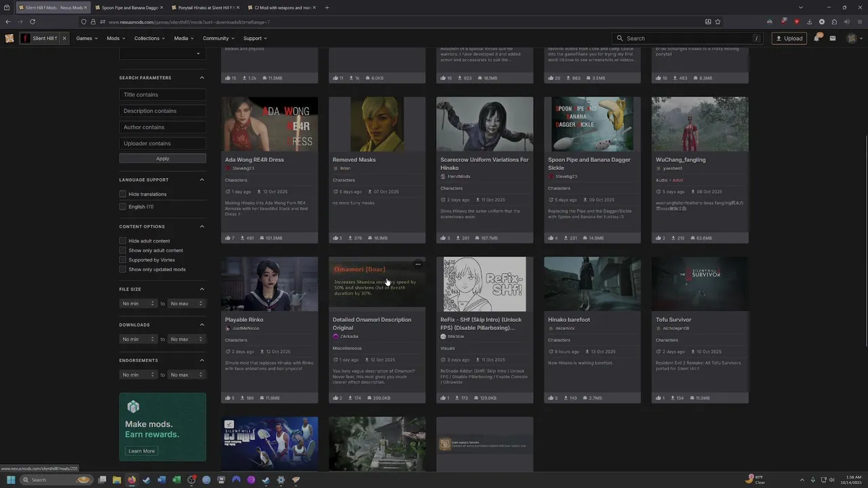This screenshot has width=868, height=488.
Task: Collapse the Search Parameters section
Action: point(201,77)
